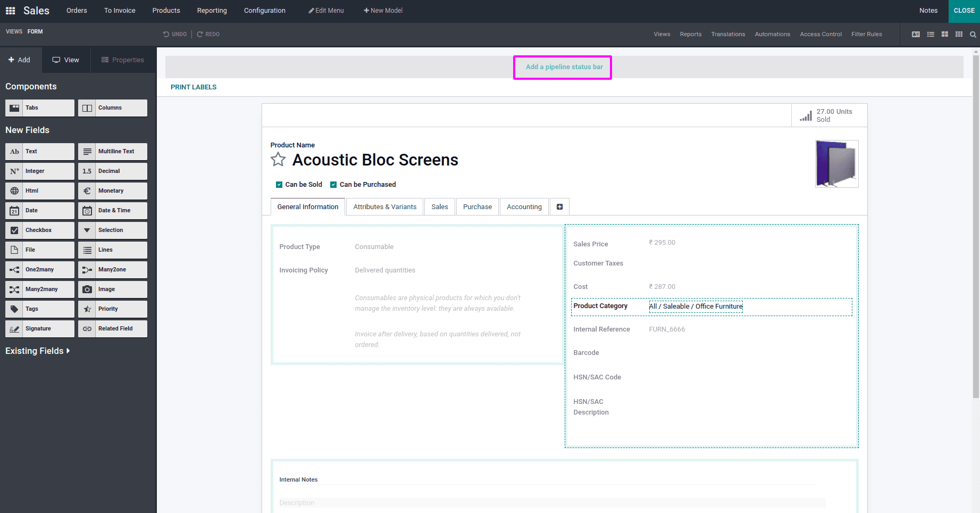Open the Configuration menu

point(264,10)
